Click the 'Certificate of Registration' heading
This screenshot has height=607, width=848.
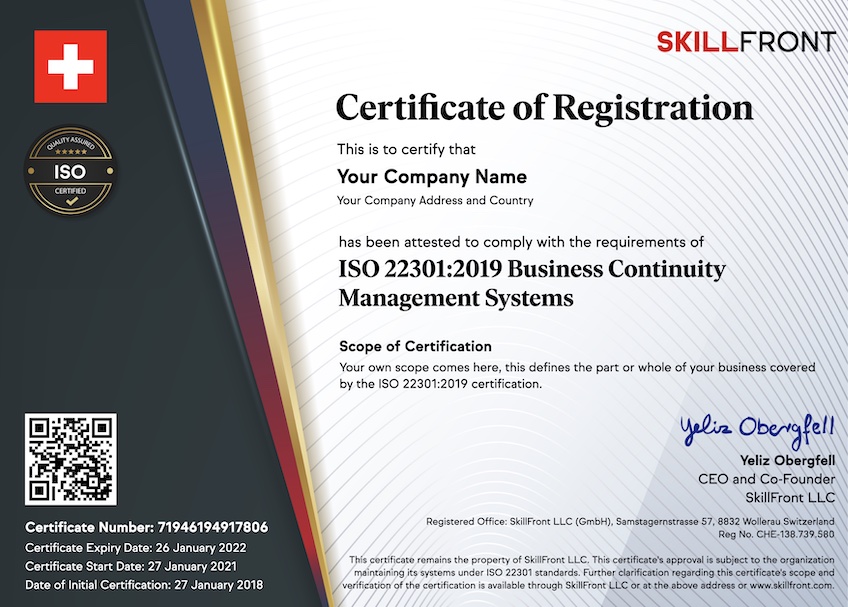coord(544,108)
